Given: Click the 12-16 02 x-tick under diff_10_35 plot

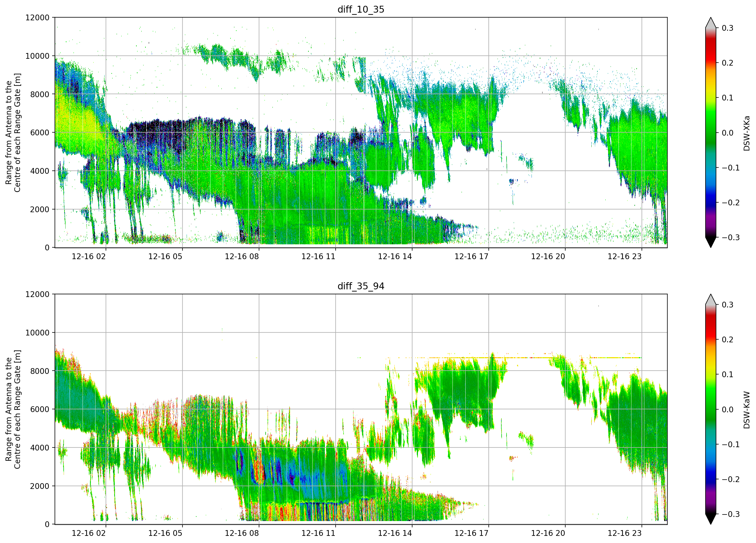Looking at the screenshot, I should point(89,256).
